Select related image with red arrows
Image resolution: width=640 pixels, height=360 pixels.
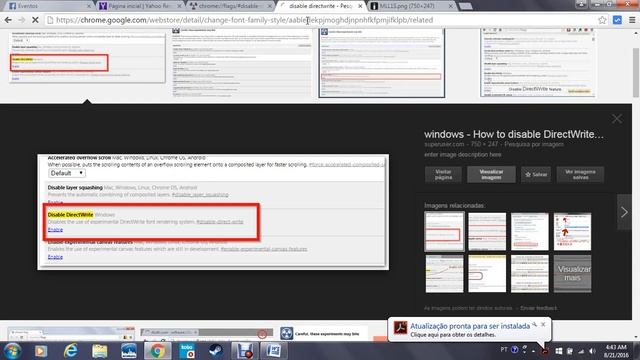[x=572, y=231]
